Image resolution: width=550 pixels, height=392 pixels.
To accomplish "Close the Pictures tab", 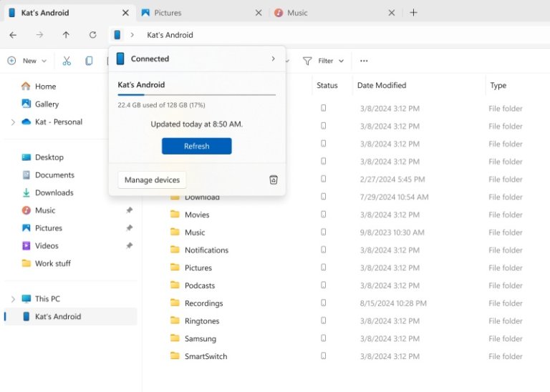I will click(259, 13).
